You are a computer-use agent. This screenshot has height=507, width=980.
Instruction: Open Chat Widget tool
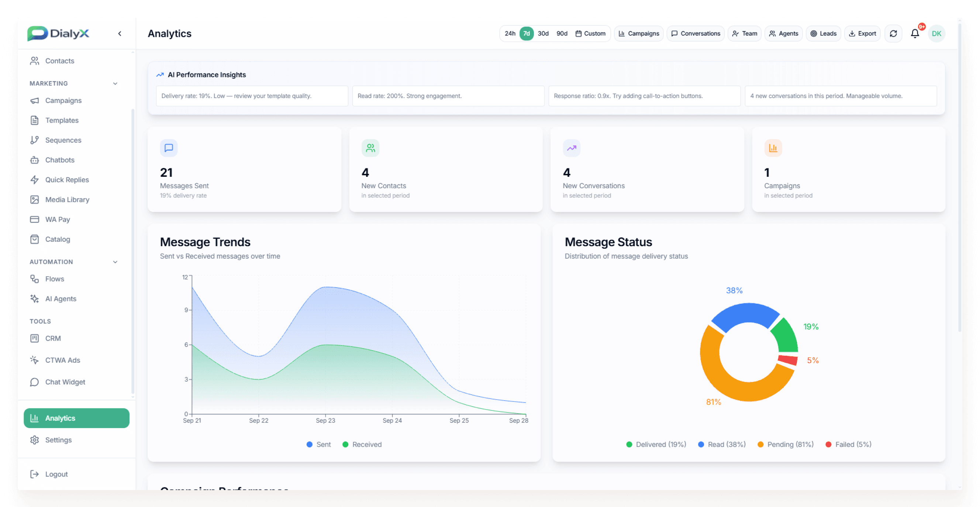coord(76,382)
